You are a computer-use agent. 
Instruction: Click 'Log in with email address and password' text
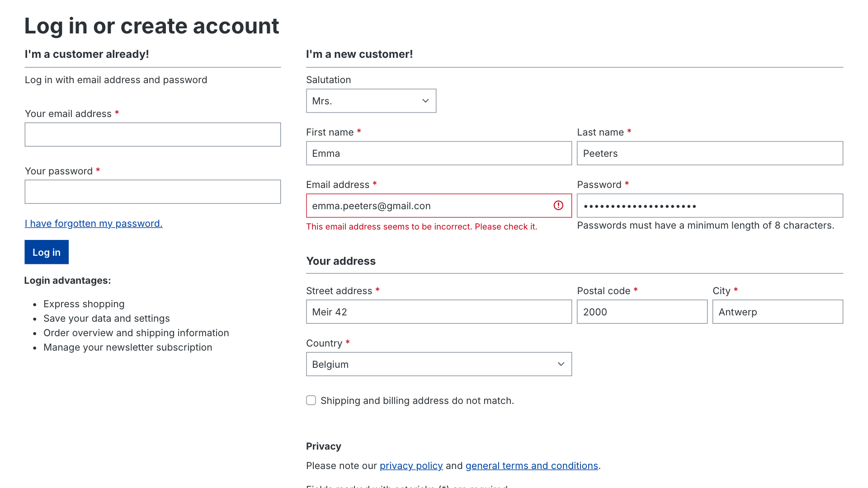click(x=116, y=80)
